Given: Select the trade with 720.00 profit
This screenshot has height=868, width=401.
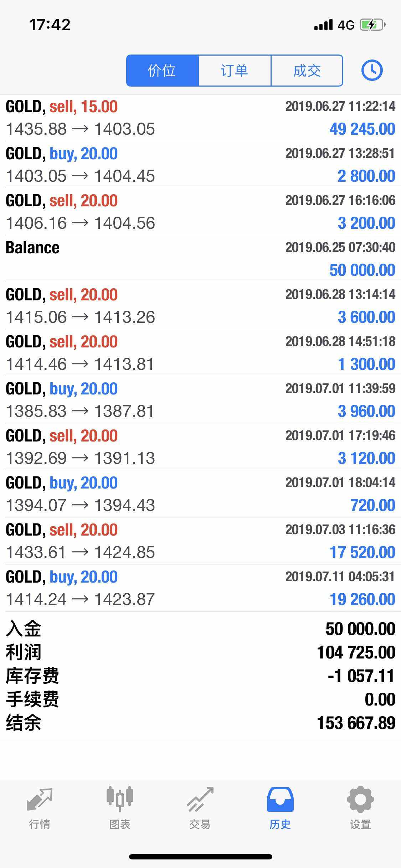Looking at the screenshot, I should click(x=200, y=494).
